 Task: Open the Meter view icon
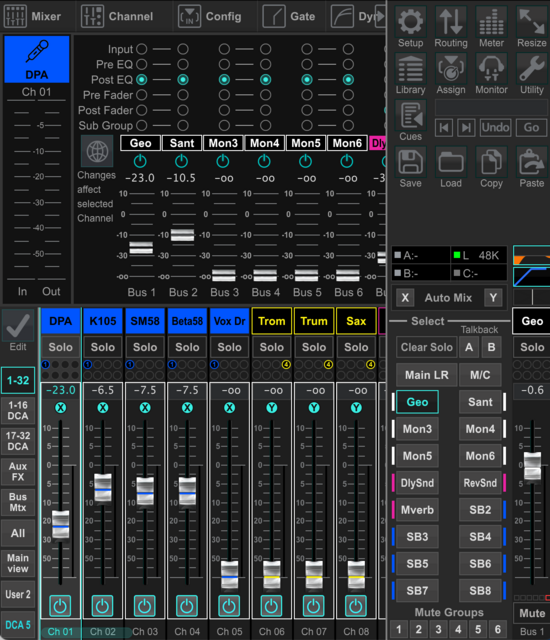pyautogui.click(x=491, y=22)
